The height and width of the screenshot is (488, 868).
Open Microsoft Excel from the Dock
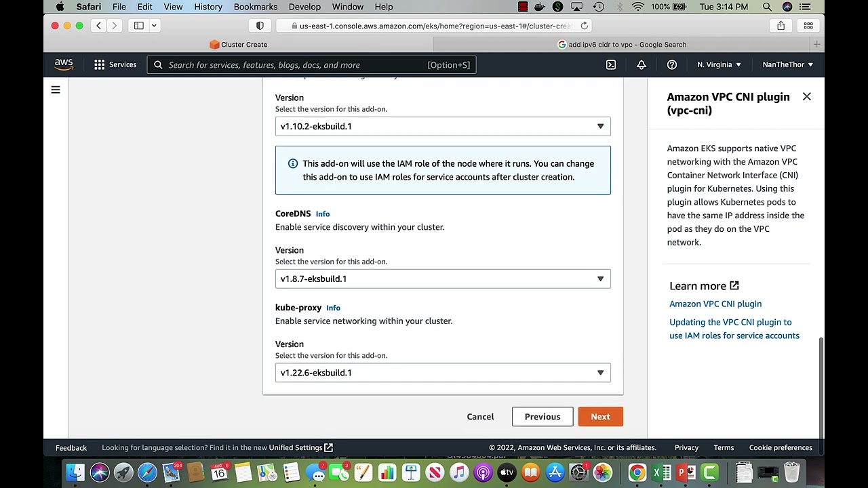tap(662, 472)
